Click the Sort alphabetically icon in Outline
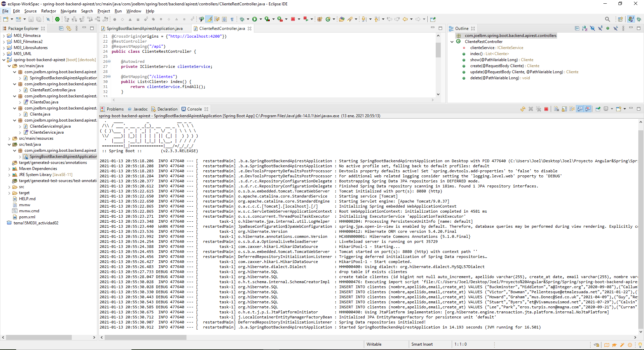Viewport: 644px width, 350px height. pos(585,29)
